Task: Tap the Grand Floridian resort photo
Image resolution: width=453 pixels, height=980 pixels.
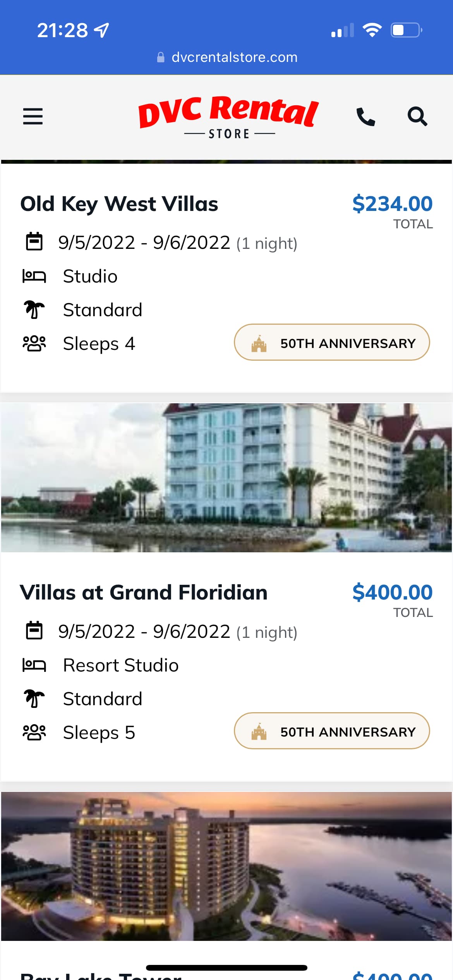Action: [x=226, y=478]
